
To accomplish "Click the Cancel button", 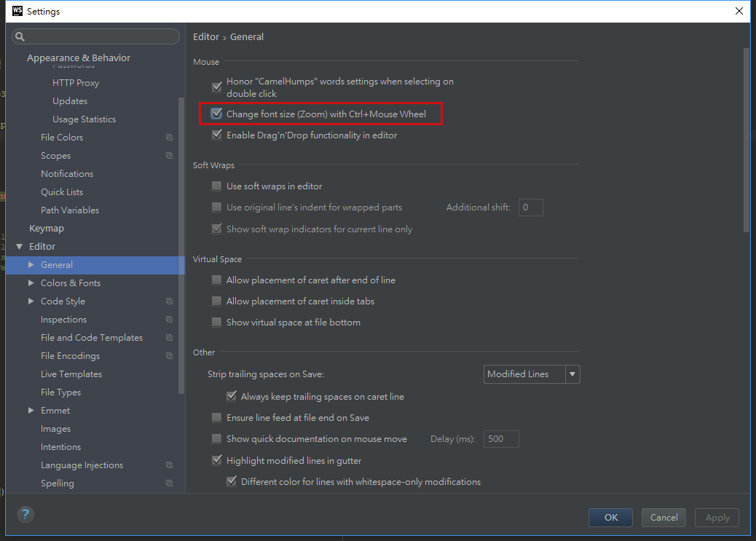I will point(664,517).
